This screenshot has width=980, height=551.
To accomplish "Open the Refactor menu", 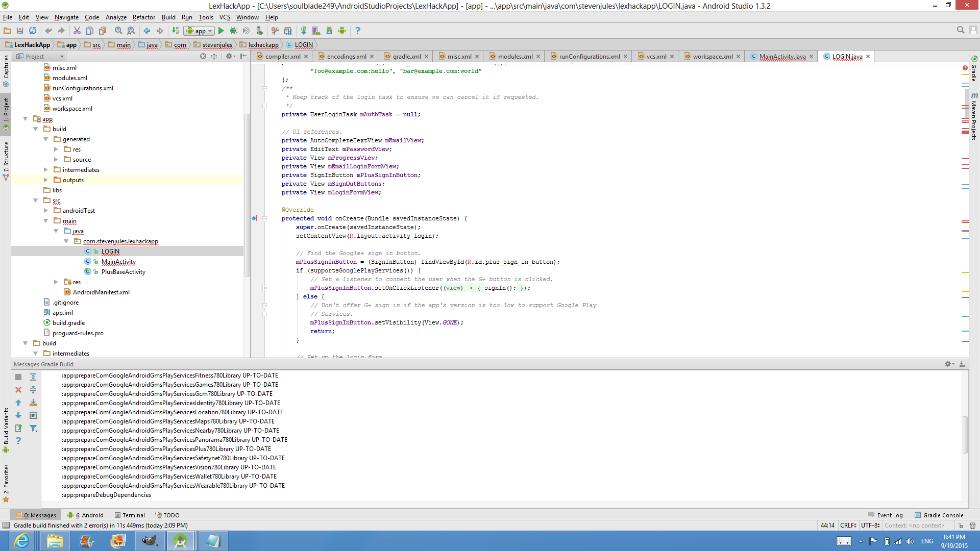I will pos(143,17).
